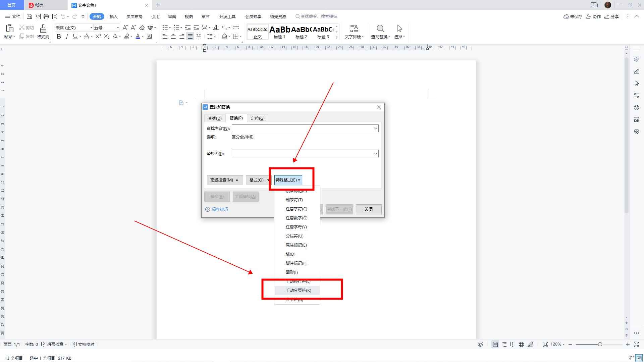Toggle bold formatting

(59, 37)
